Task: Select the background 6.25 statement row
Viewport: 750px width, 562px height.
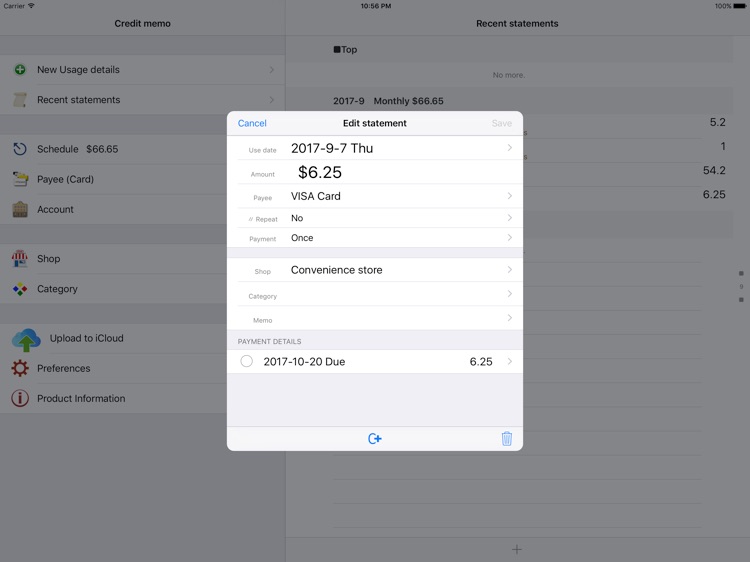Action: [714, 194]
